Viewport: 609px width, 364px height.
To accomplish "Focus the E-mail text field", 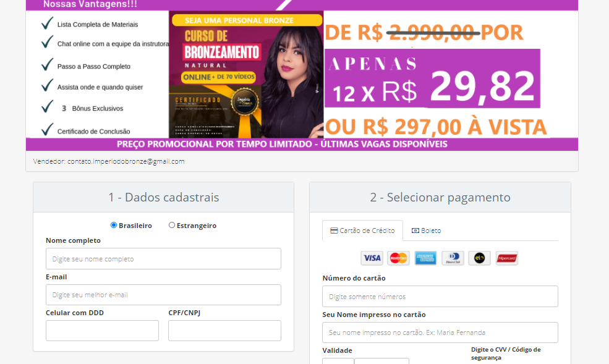I will [163, 295].
